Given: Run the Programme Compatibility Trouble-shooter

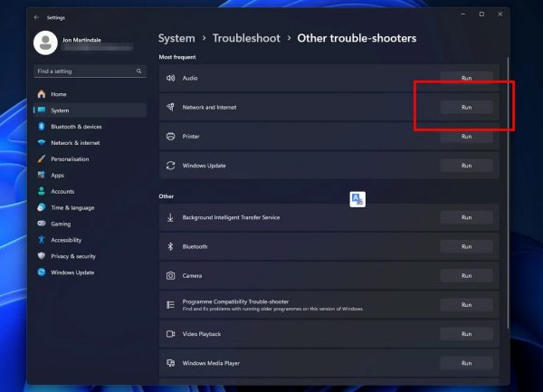Looking at the screenshot, I should coord(466,305).
